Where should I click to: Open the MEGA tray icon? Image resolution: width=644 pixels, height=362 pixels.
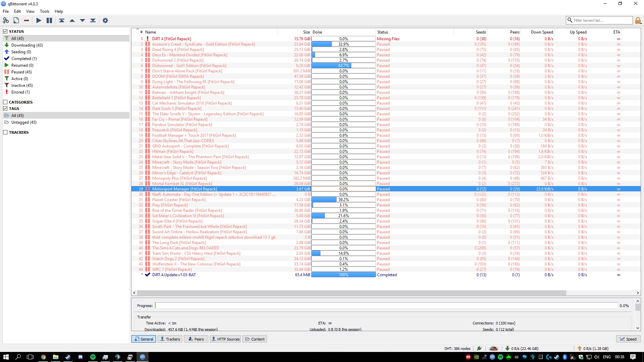click(x=468, y=357)
